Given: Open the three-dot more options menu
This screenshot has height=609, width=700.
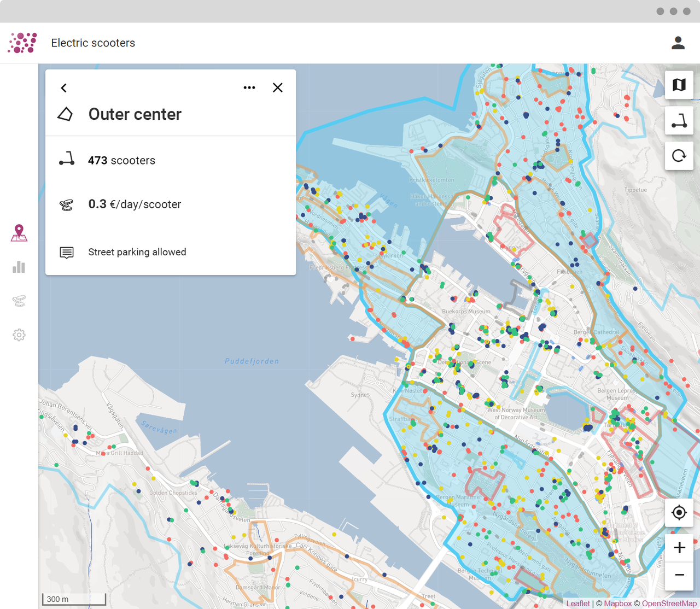Looking at the screenshot, I should 249,88.
